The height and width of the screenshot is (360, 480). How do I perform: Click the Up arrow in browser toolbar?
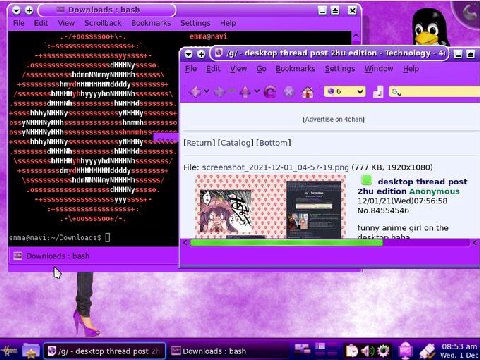click(245, 91)
